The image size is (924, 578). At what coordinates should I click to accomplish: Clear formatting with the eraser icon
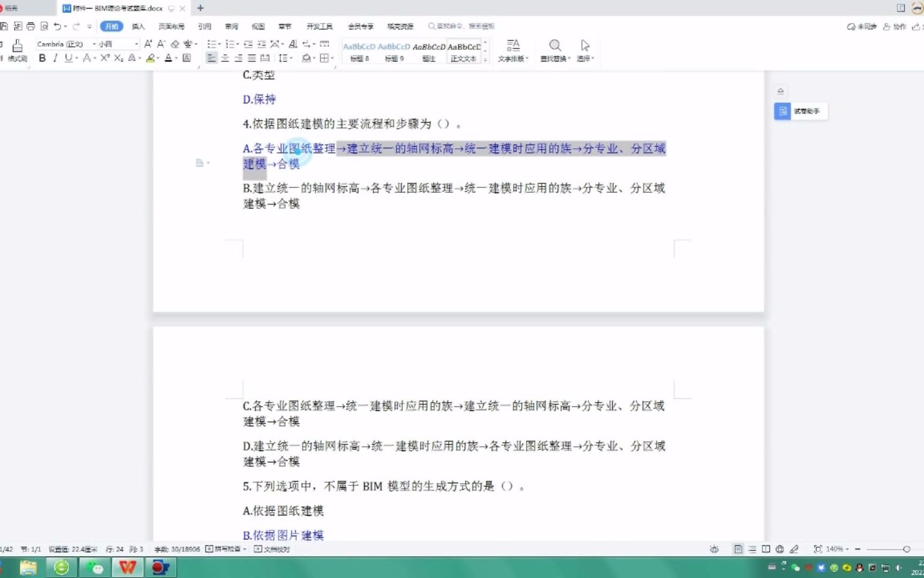(x=175, y=44)
